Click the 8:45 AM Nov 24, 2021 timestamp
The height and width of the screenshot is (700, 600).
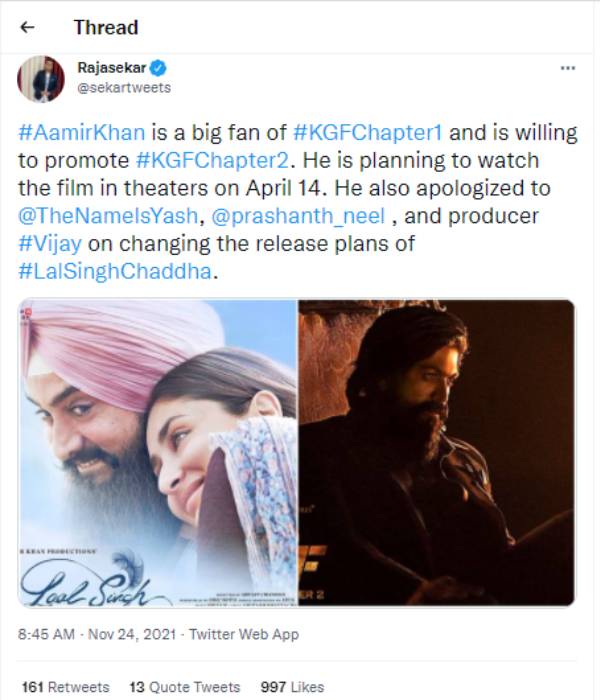click(97, 634)
